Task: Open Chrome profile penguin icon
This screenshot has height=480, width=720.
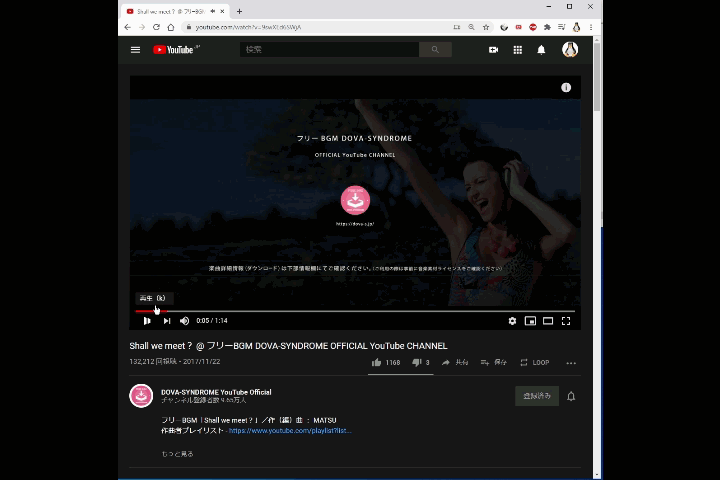Action: pyautogui.click(x=576, y=27)
